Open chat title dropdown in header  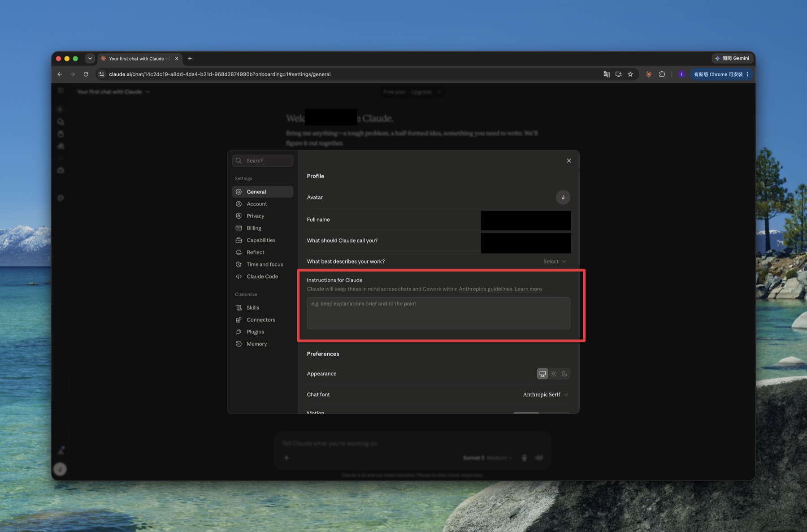113,92
